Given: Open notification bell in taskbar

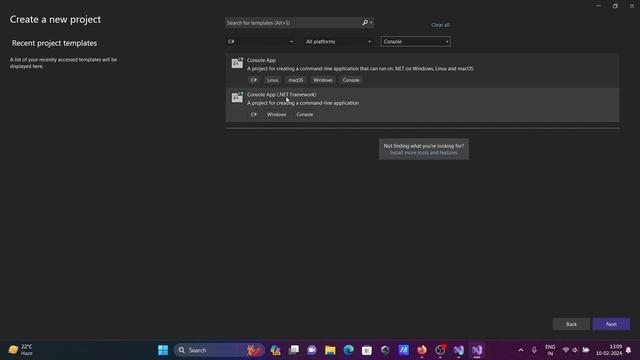Looking at the screenshot, I should (628, 350).
